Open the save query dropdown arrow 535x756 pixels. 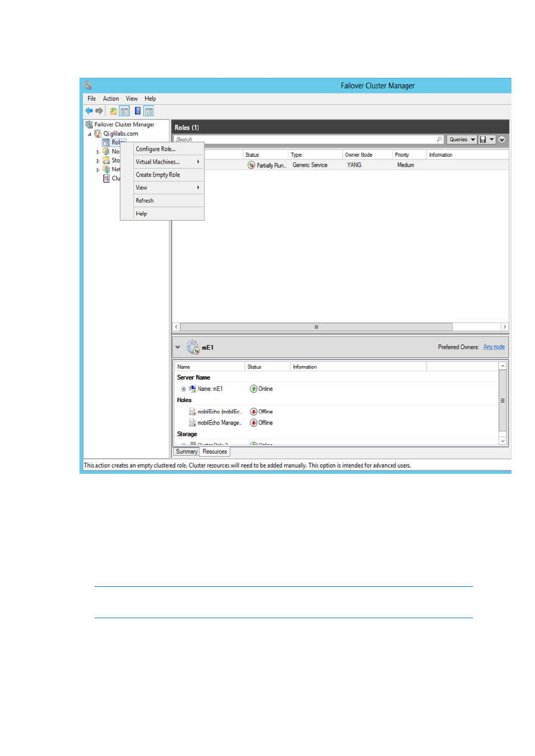point(492,139)
